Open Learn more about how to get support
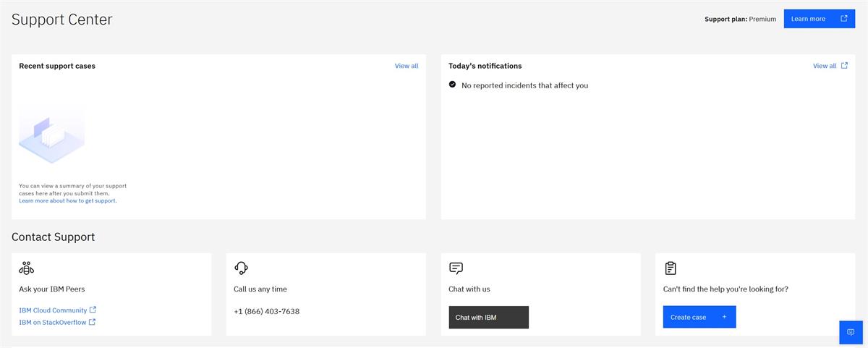Screen dimensions: 868x348 point(68,201)
